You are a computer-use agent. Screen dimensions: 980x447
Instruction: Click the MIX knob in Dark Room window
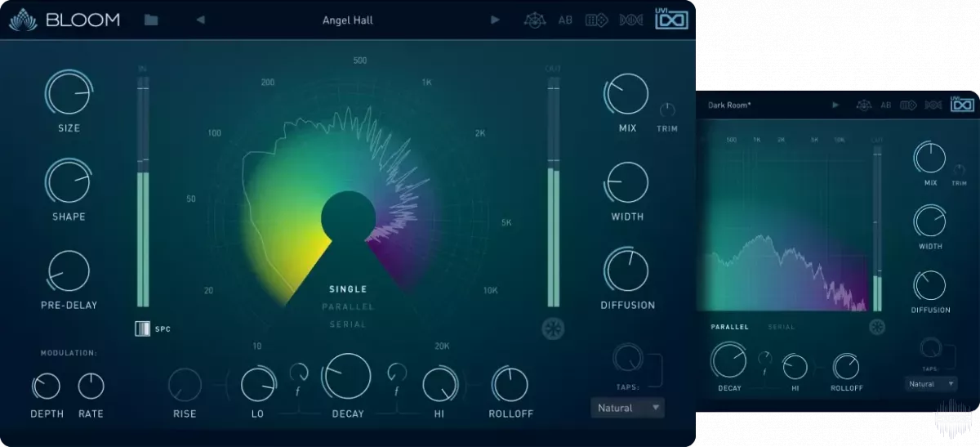(930, 158)
